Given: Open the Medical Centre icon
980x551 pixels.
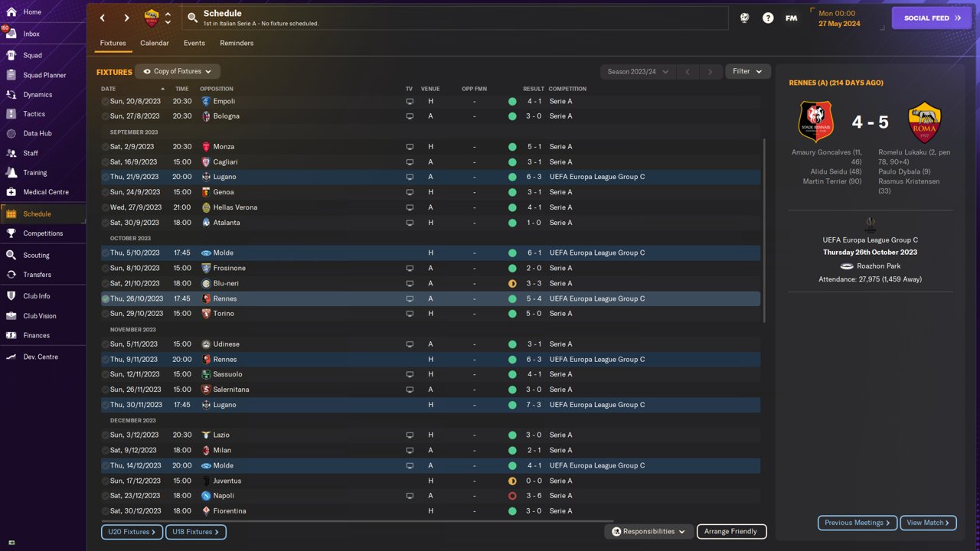Looking at the screenshot, I should [x=11, y=192].
